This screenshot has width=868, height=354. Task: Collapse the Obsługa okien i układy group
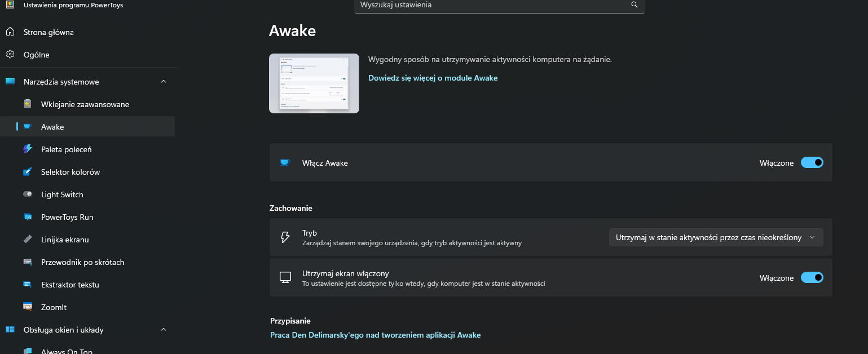(x=164, y=330)
